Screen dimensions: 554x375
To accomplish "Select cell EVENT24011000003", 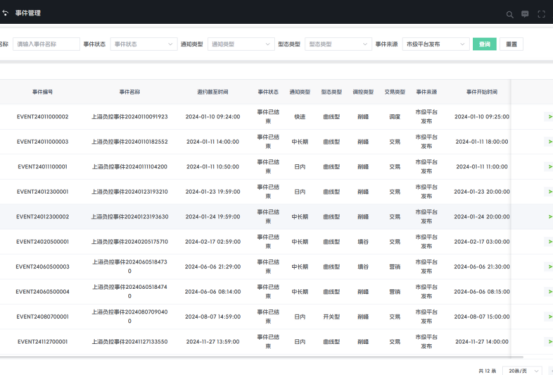I will [x=42, y=142].
